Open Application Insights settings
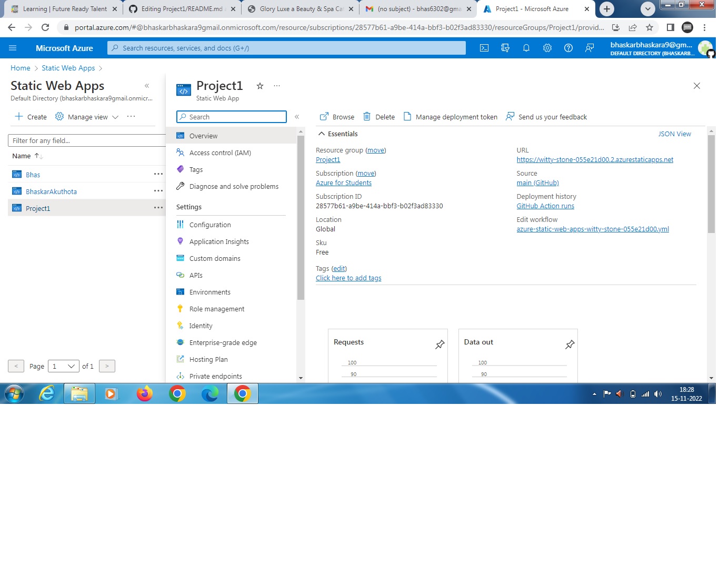 pos(219,241)
